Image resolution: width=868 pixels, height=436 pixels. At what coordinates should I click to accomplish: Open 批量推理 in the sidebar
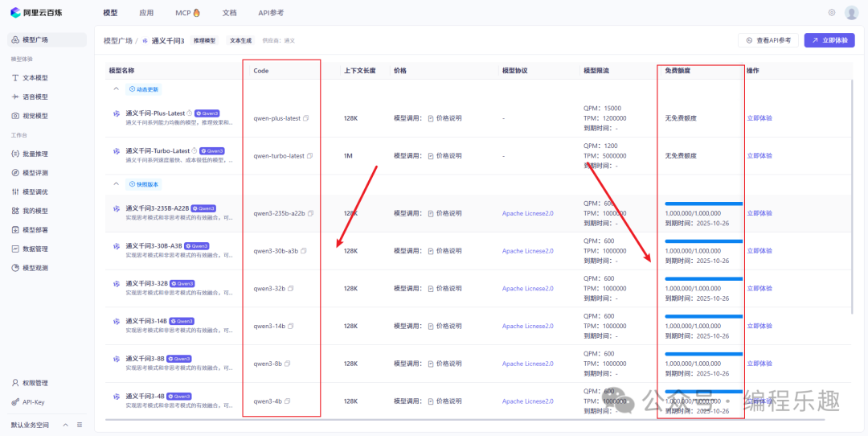click(x=47, y=154)
